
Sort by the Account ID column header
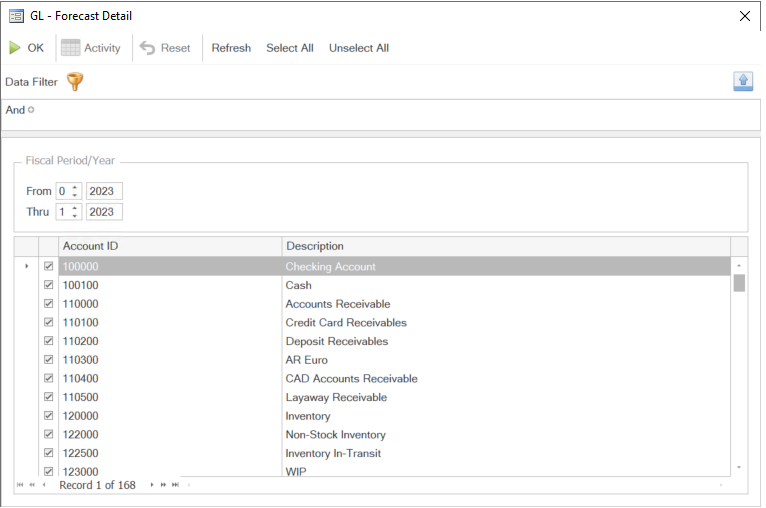(170, 246)
